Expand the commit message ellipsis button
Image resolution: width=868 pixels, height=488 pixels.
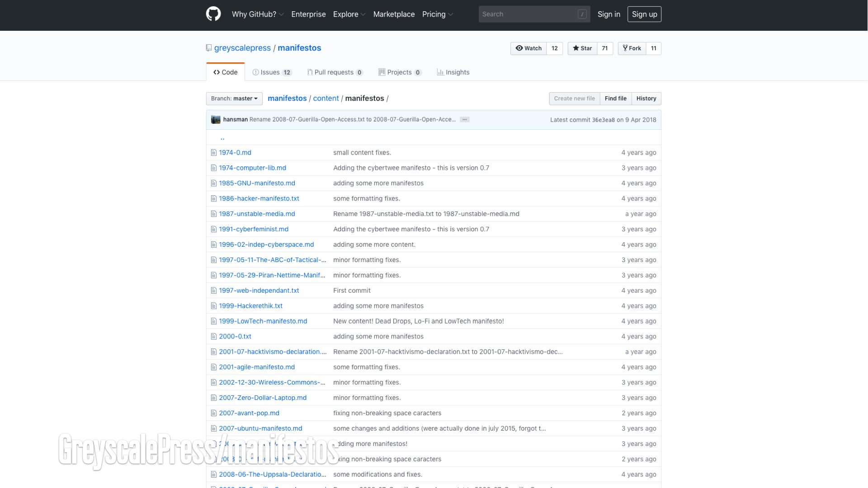pyautogui.click(x=464, y=120)
